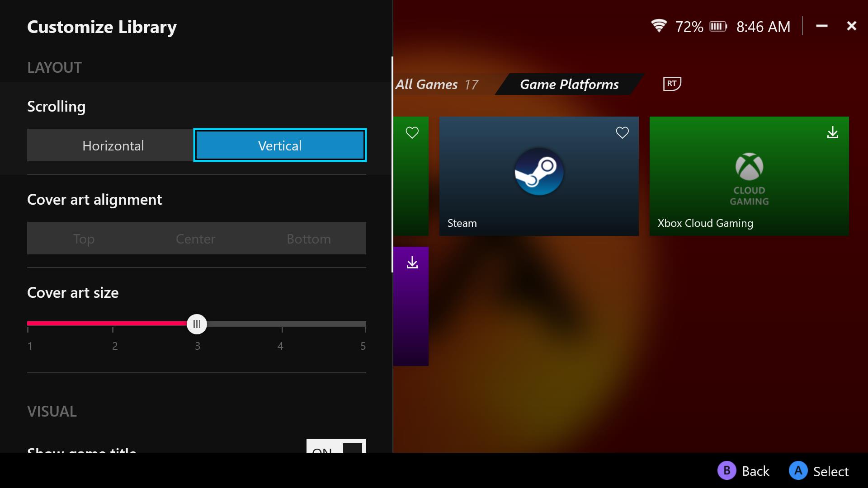Viewport: 868px width, 488px height.
Task: Click the Cover art size label
Action: point(73,293)
